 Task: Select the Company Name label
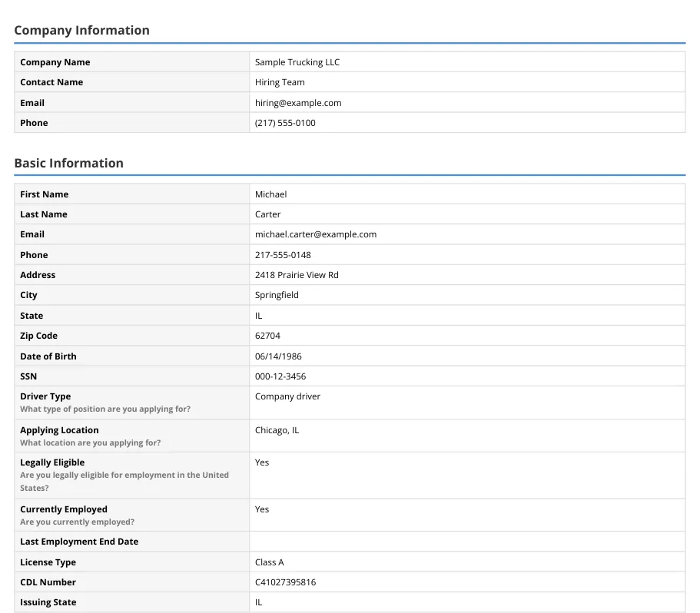click(x=55, y=62)
